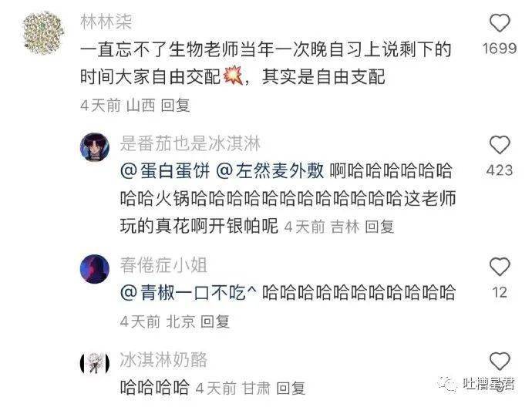Like the comment by 冰淇淋奶酪
Viewport: 532px width, 407px height.
click(x=500, y=362)
